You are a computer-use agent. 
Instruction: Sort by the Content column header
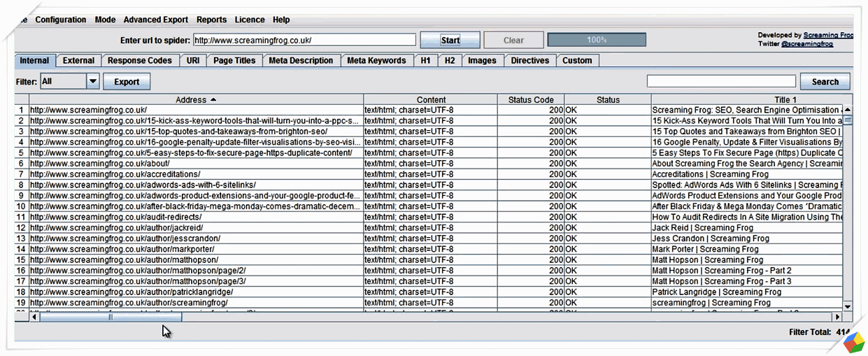tap(431, 99)
